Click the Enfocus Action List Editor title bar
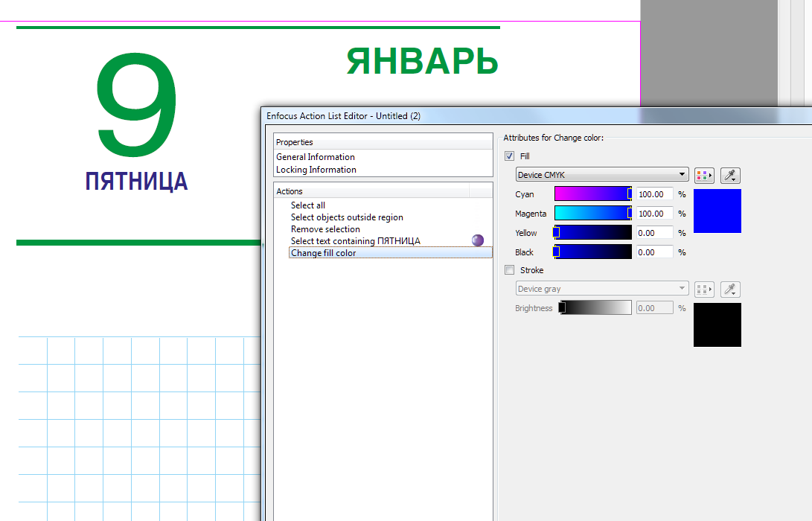812x521 pixels. click(x=536, y=116)
